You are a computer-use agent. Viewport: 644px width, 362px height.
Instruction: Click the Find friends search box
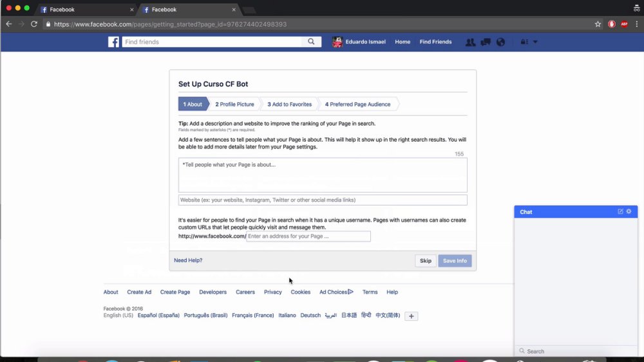pos(212,42)
